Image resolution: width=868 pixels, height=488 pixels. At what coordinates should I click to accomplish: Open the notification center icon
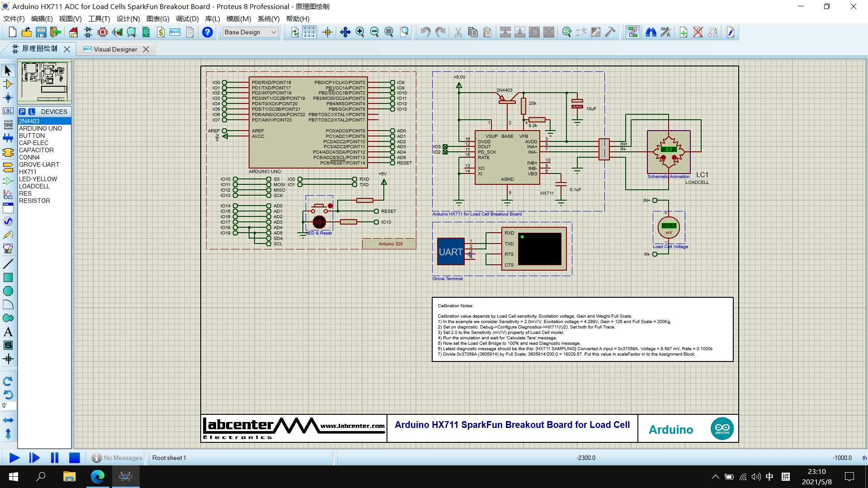click(849, 476)
